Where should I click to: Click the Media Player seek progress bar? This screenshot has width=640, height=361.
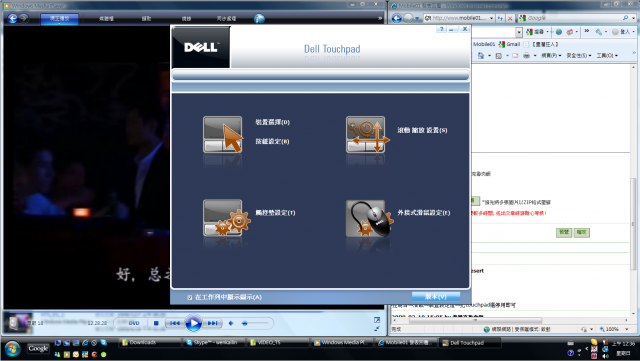click(194, 311)
